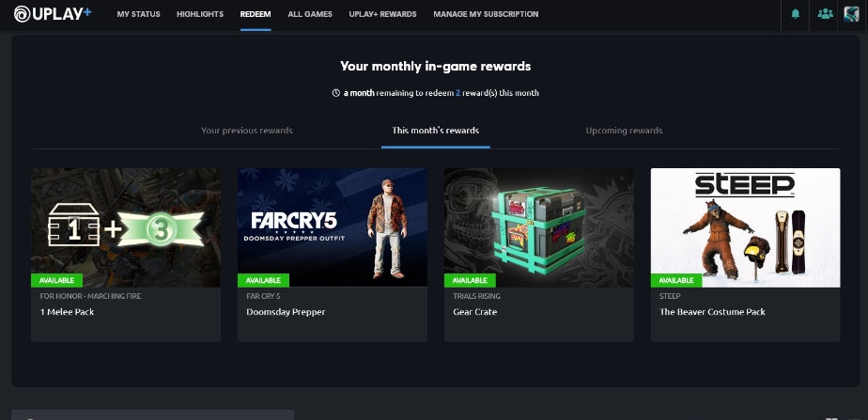Screen dimensions: 868x420
Task: Open All Games section
Action: point(310,14)
